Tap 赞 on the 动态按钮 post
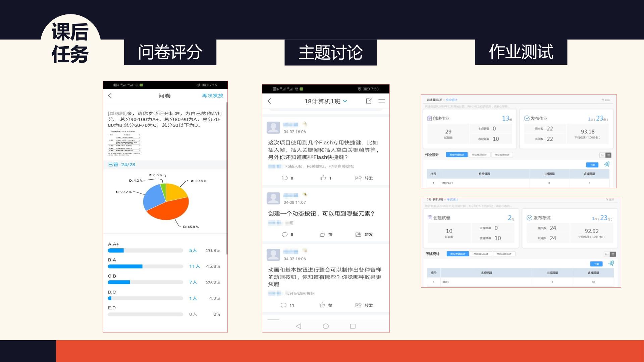Viewport: 644px width, 362px height. 326,234
